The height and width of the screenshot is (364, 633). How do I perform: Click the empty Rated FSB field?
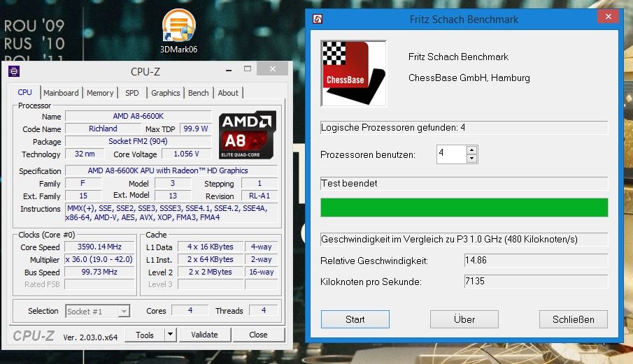pos(99,284)
